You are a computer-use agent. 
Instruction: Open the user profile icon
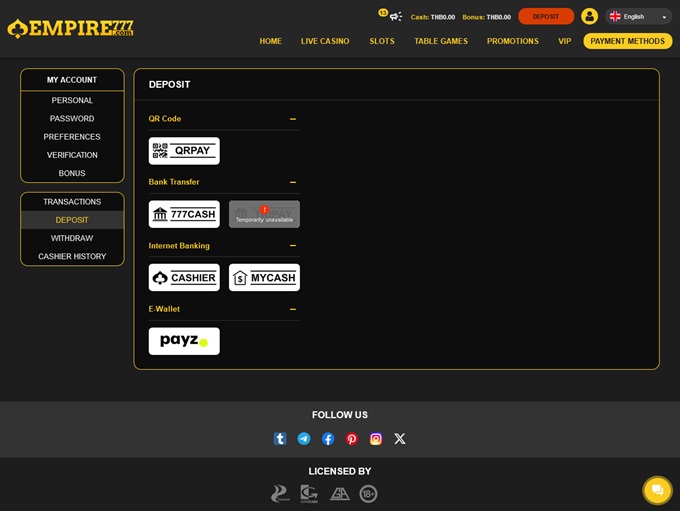590,16
